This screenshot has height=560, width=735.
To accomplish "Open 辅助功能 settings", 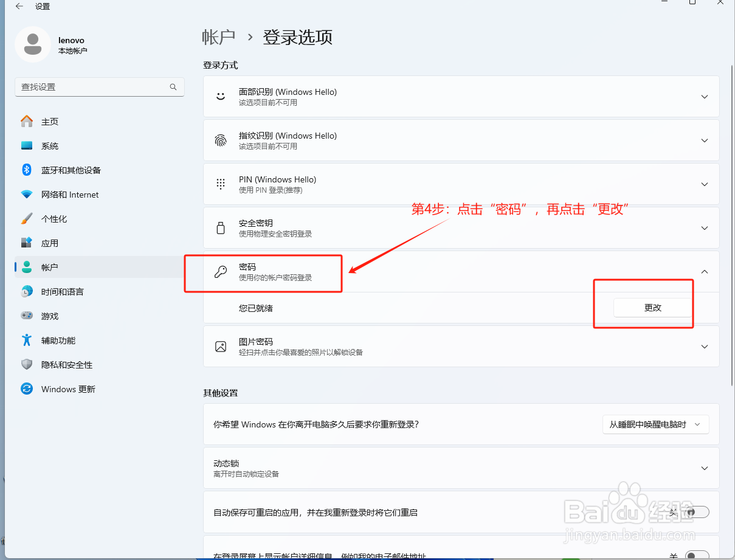I will [60, 340].
